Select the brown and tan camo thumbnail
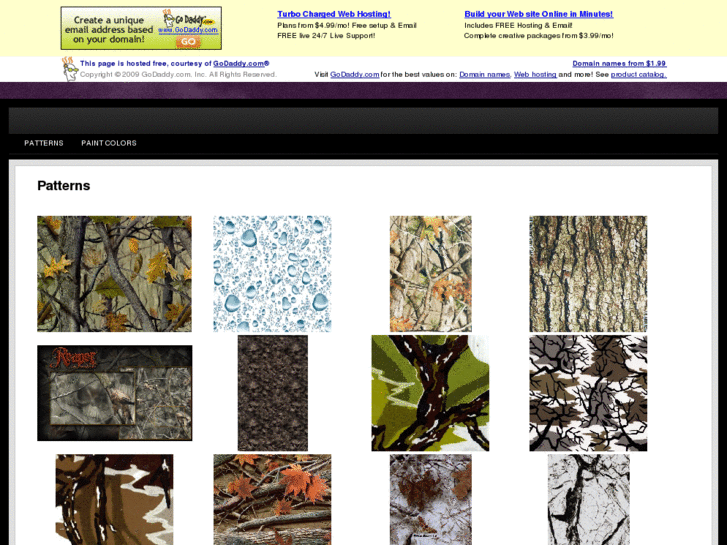Image resolution: width=727 pixels, height=545 pixels. click(x=115, y=500)
